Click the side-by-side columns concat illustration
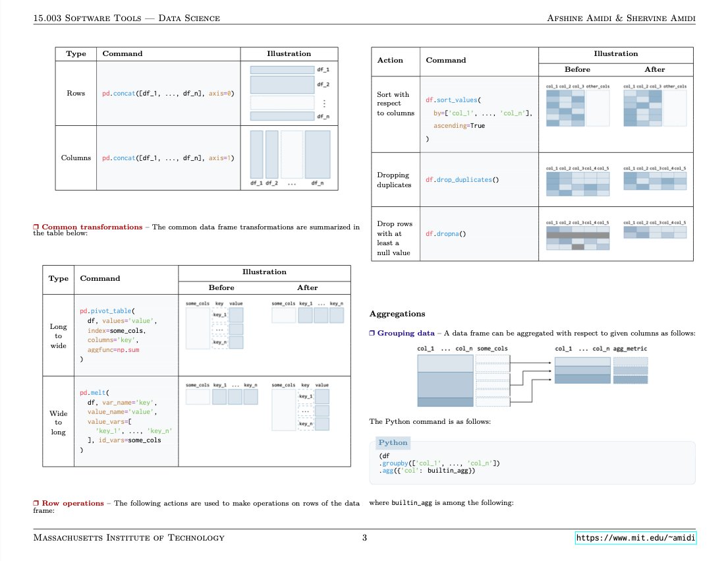This screenshot has height=561, width=728. pyautogui.click(x=290, y=158)
